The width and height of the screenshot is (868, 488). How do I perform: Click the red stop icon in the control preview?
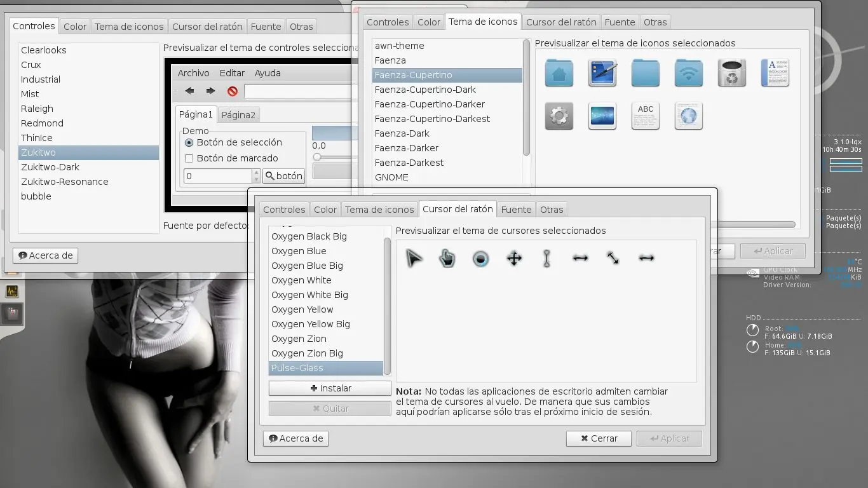click(x=233, y=91)
